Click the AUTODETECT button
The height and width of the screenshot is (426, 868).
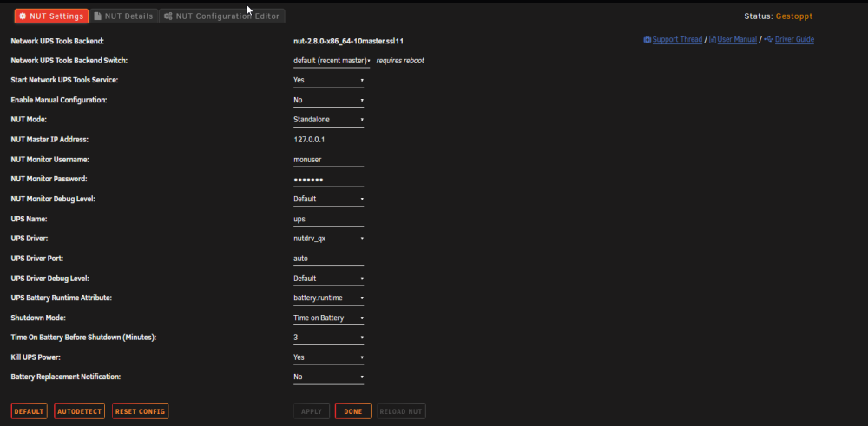(80, 411)
